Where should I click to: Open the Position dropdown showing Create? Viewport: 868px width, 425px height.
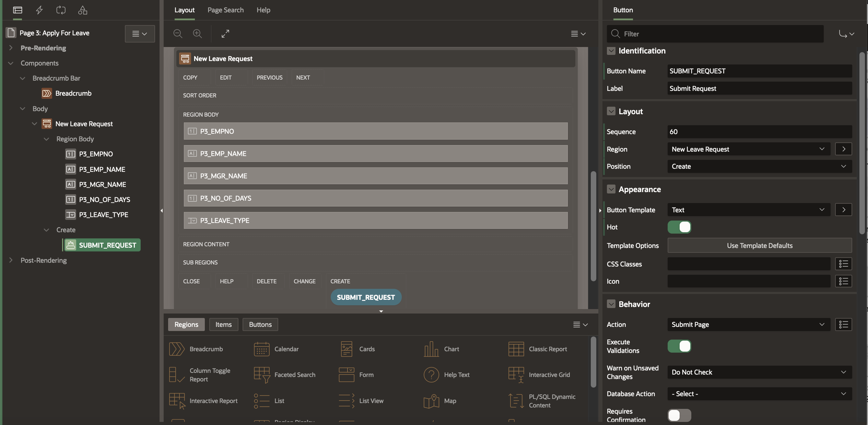pyautogui.click(x=759, y=166)
